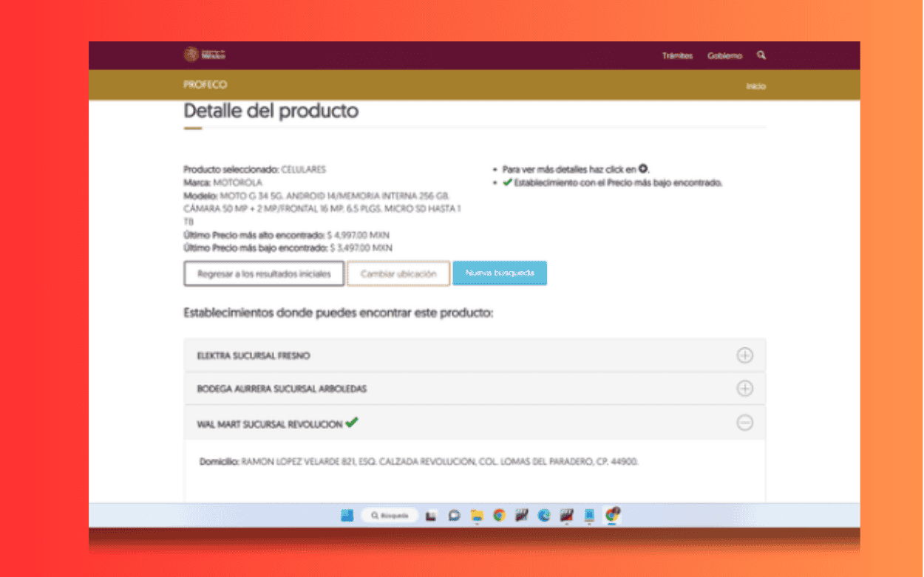Start a Nueva búsqueda
The width and height of the screenshot is (924, 577).
(x=500, y=273)
